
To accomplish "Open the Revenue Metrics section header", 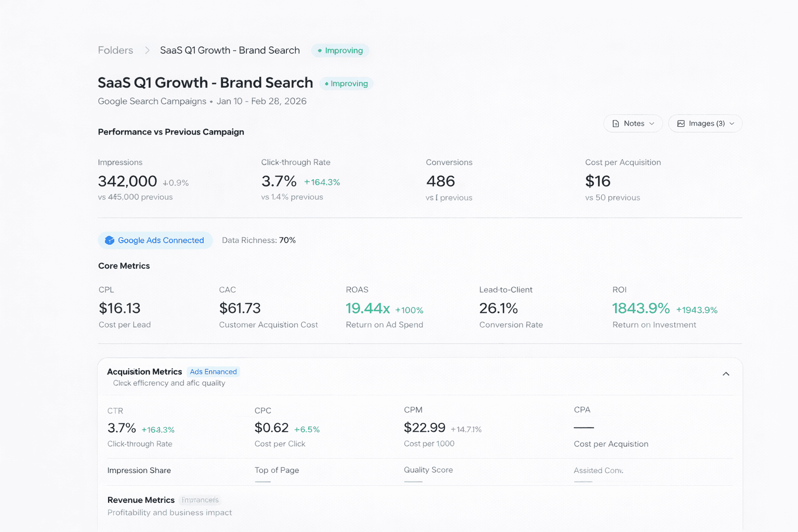I will point(141,500).
